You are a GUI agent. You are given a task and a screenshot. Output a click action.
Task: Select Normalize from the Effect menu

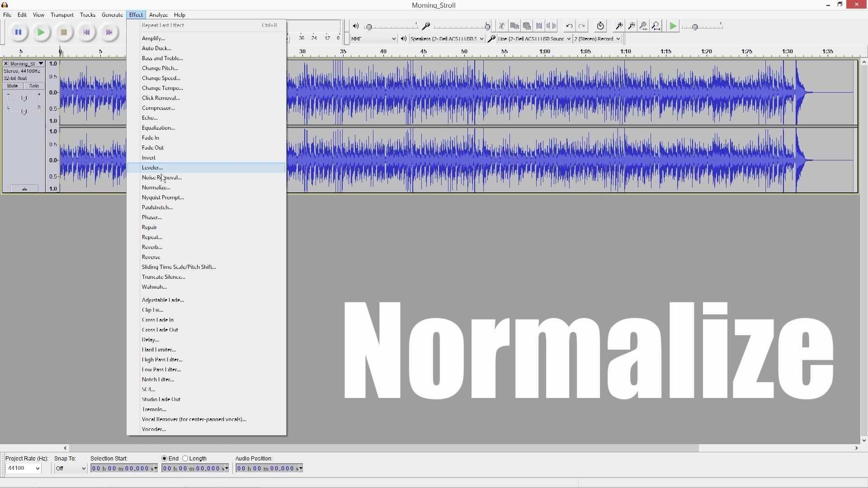[156, 187]
